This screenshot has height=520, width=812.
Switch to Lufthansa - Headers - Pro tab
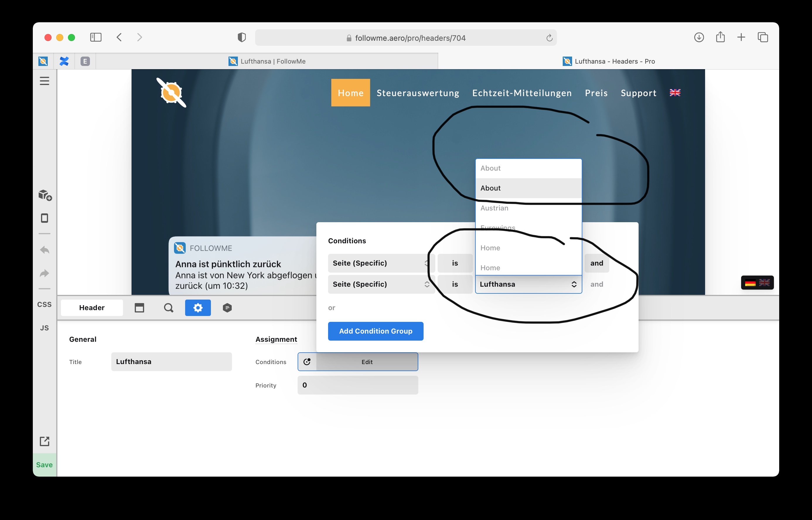tap(609, 61)
